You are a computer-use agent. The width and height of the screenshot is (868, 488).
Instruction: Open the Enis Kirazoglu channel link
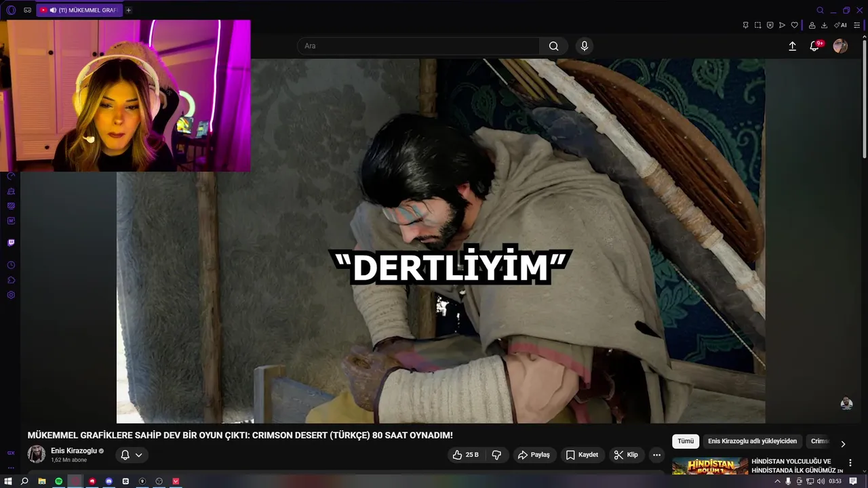(x=74, y=451)
